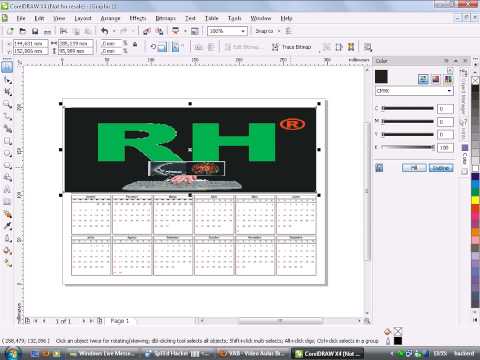Image resolution: width=480 pixels, height=360 pixels.
Task: Select the Table tool
Action: pos(7,202)
